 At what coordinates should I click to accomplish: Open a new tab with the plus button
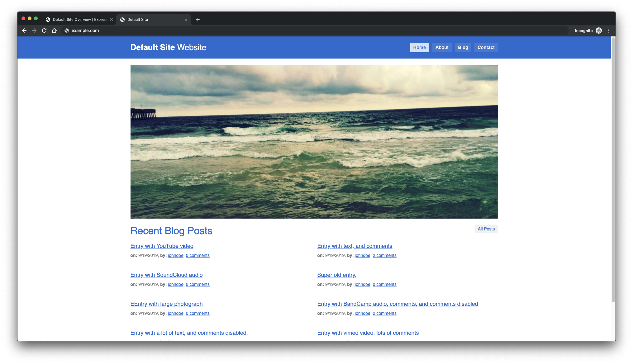tap(198, 20)
